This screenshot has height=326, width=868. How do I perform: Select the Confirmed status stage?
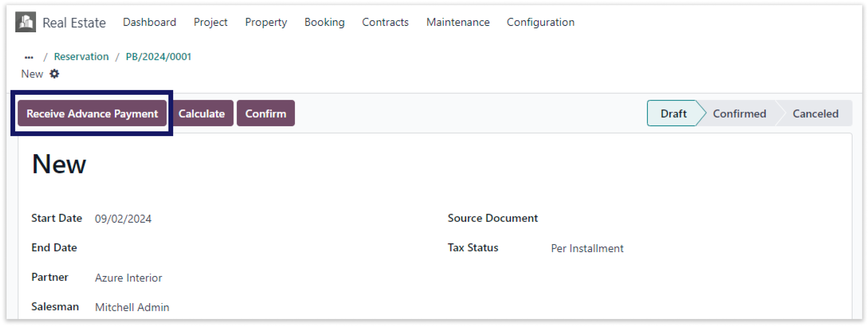click(739, 113)
